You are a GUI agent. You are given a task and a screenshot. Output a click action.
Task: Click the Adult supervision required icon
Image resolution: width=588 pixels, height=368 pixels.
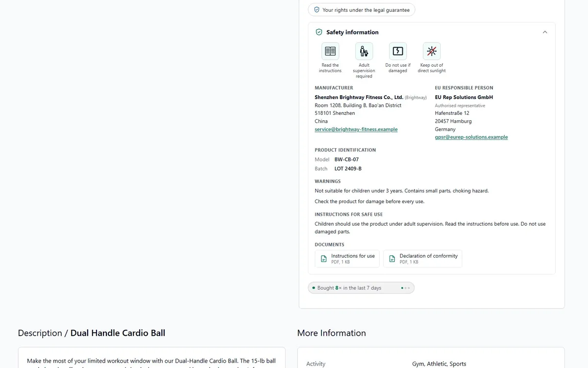click(x=364, y=51)
